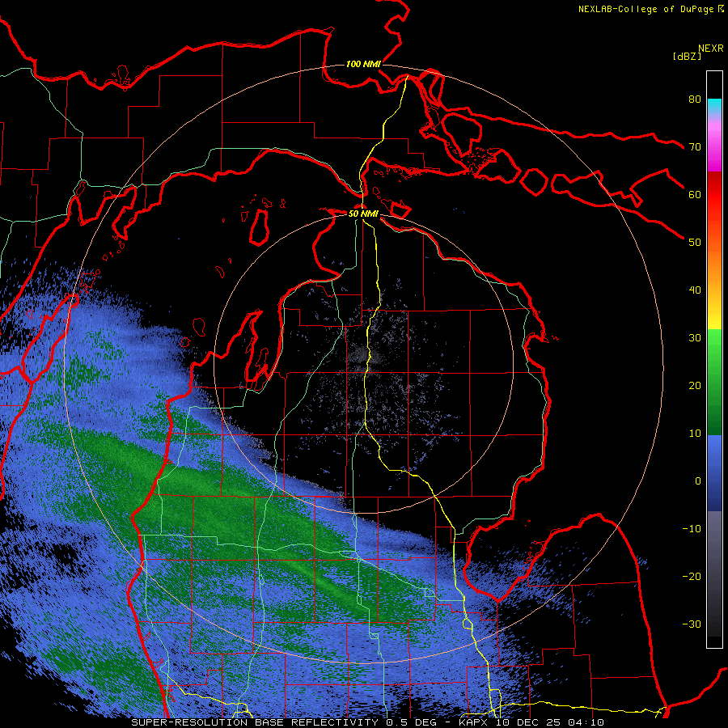Click the 100 NMI range ring label
The height and width of the screenshot is (728, 728).
point(363,64)
